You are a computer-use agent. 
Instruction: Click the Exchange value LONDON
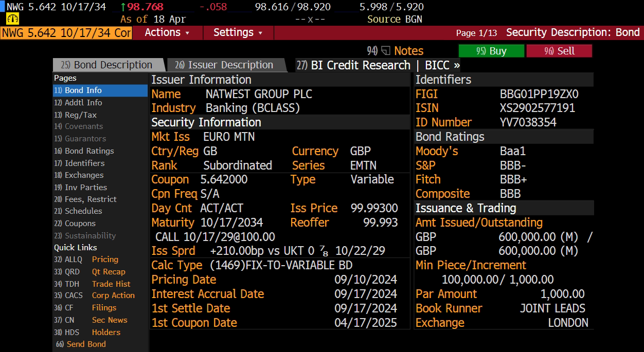568,323
